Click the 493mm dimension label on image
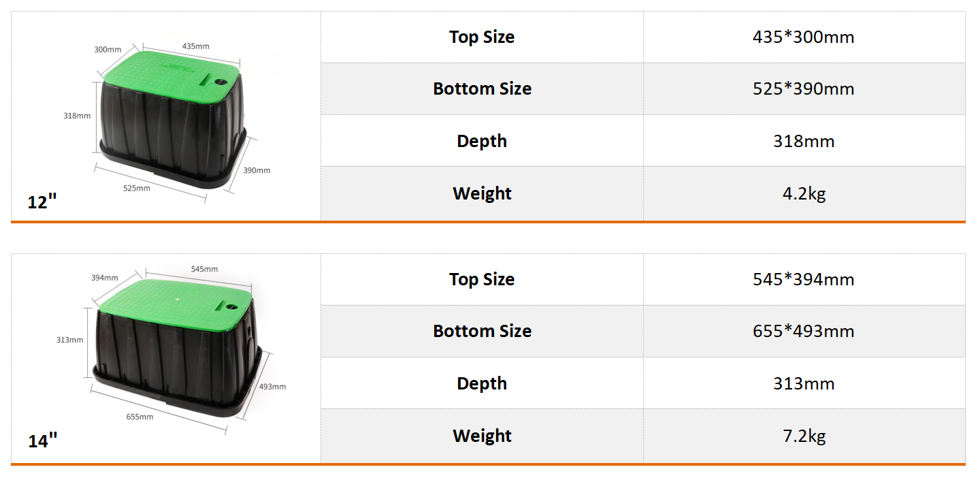The height and width of the screenshot is (478, 980). click(x=272, y=387)
